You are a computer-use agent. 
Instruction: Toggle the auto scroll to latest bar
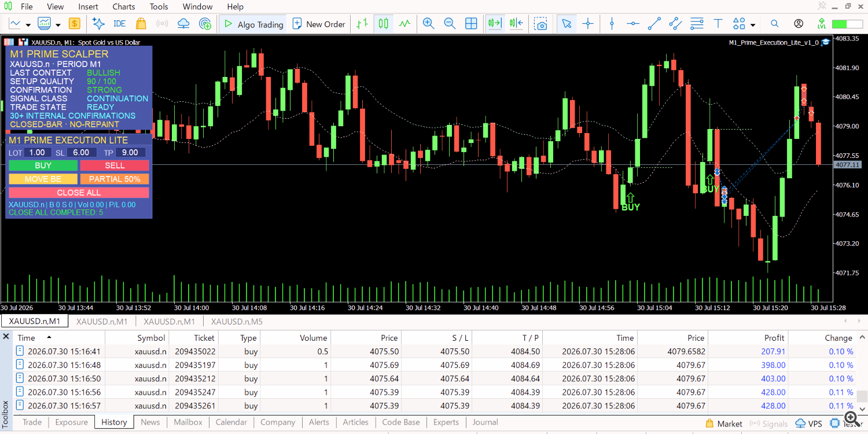(x=495, y=24)
